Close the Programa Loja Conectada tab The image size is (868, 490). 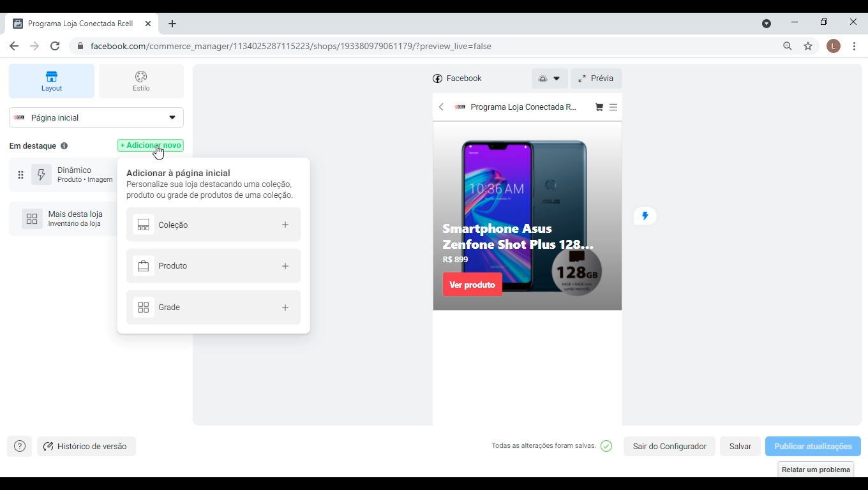148,24
